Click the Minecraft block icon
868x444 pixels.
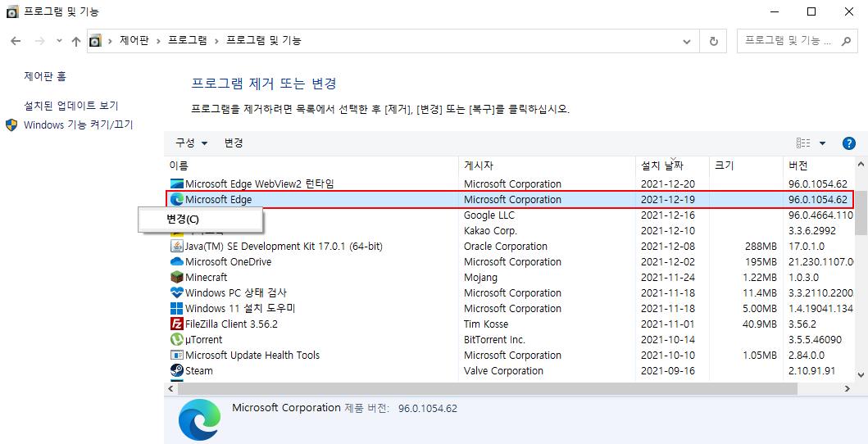click(x=176, y=277)
